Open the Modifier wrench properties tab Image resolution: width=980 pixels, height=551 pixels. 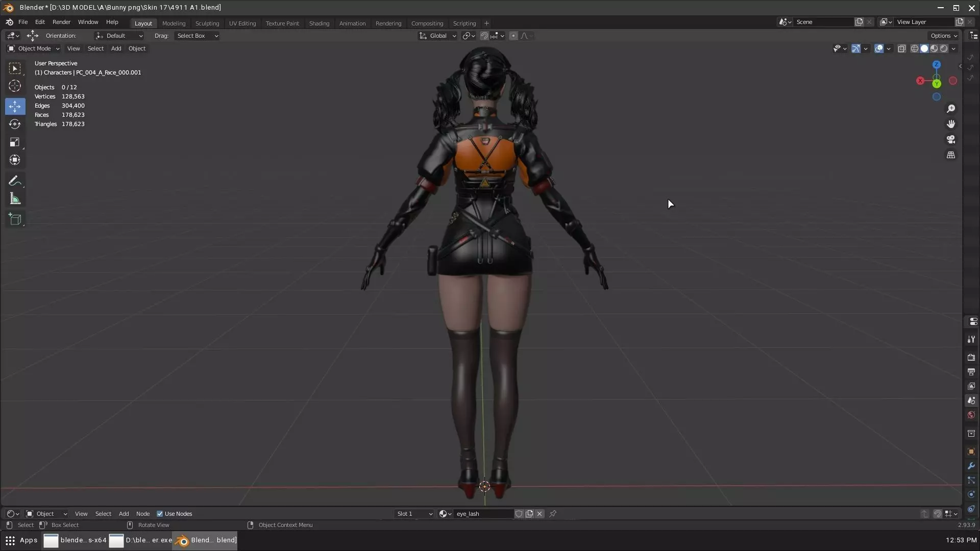coord(971,466)
